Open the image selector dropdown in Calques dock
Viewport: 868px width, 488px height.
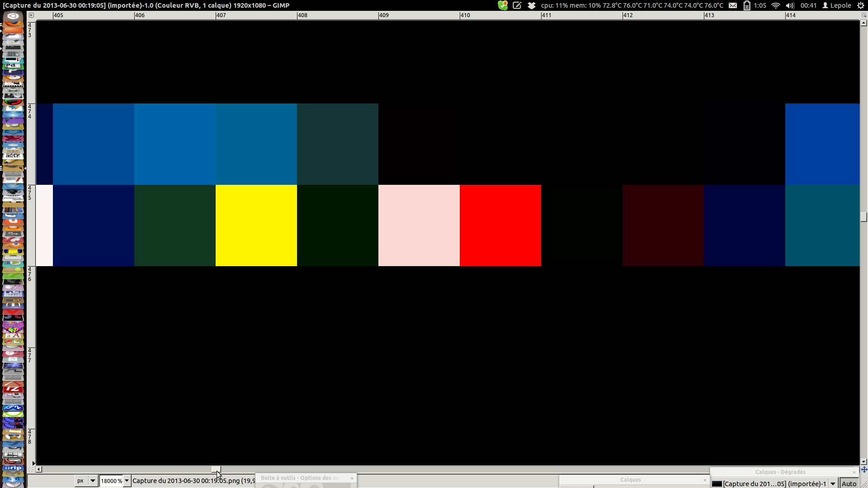point(833,483)
